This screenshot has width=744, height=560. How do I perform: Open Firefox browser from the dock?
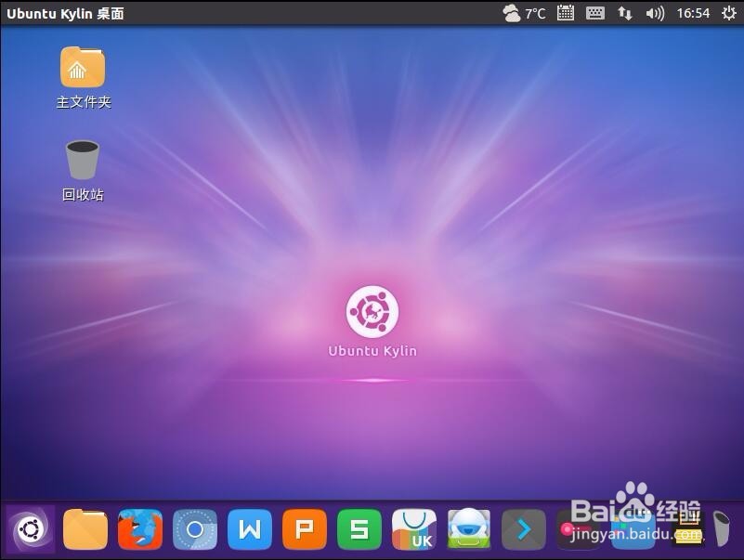point(140,527)
